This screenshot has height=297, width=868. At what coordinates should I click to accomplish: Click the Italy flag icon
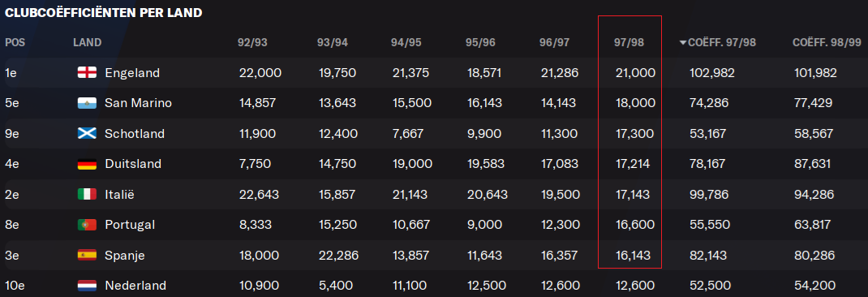88,195
